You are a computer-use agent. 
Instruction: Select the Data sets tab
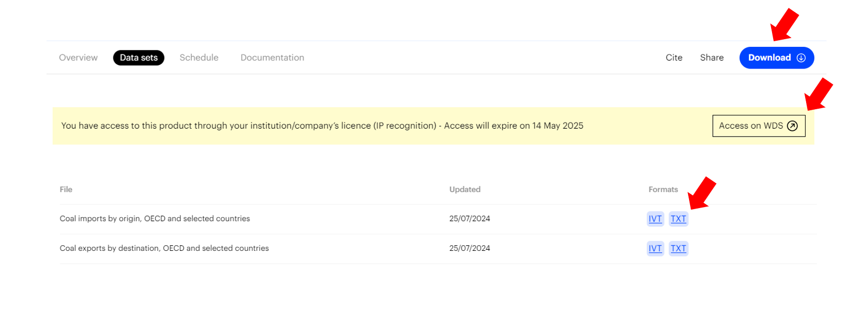139,58
